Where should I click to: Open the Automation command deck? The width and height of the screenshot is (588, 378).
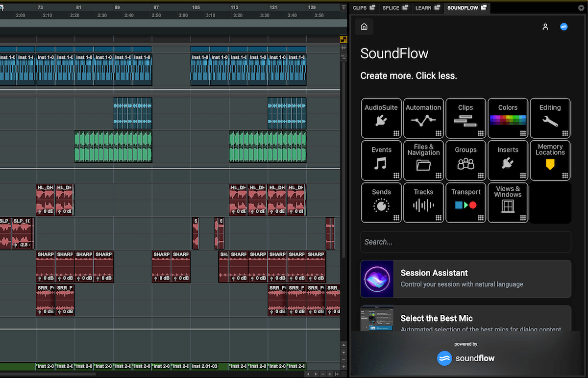click(x=423, y=118)
